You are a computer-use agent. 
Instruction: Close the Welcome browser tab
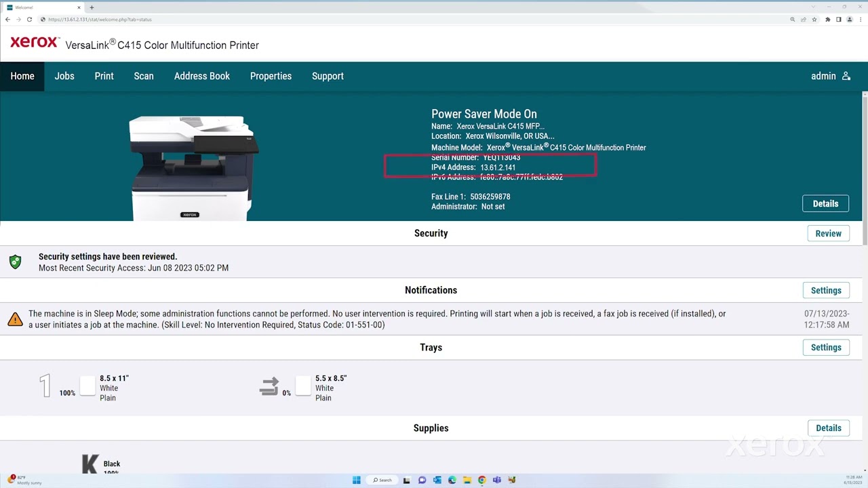tap(79, 7)
